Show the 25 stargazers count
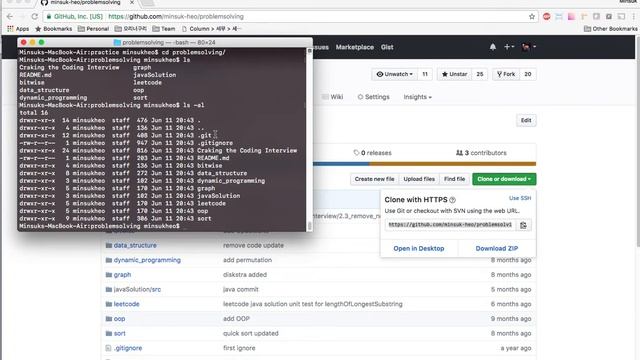 (480, 74)
